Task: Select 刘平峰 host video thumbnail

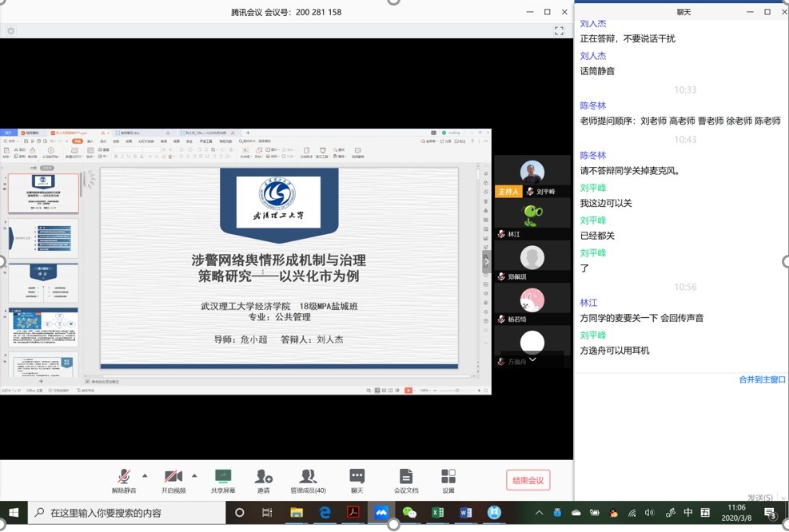Action: pyautogui.click(x=532, y=176)
